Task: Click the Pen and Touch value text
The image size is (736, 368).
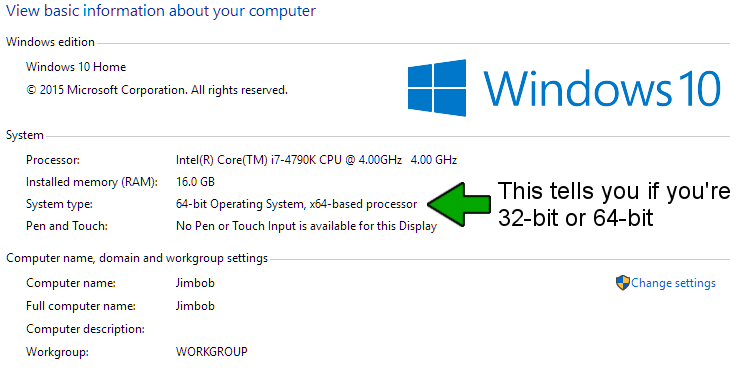Action: pos(307,226)
